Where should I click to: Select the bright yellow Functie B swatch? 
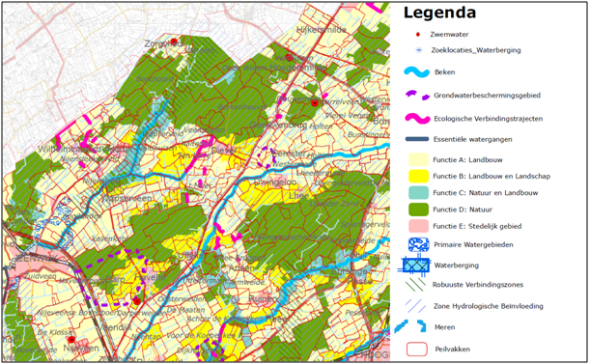pos(418,176)
